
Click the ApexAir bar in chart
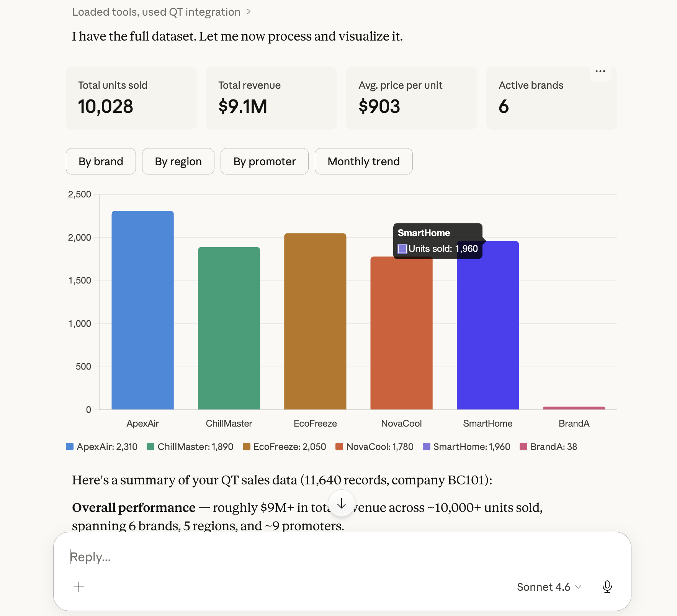coord(142,310)
